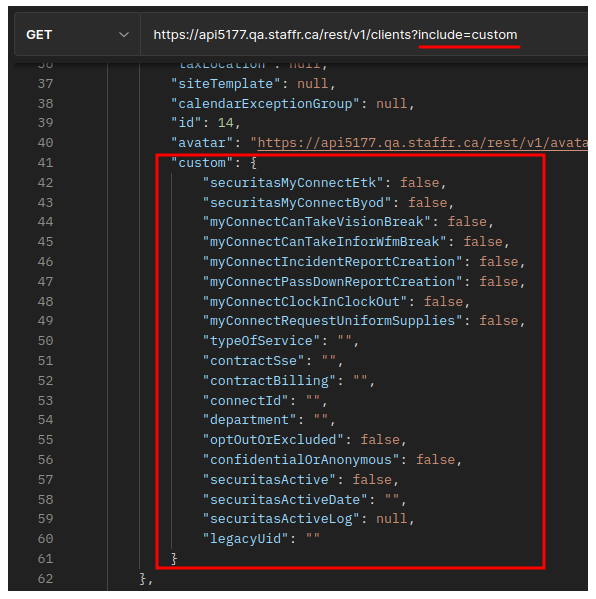The image size is (596, 599).
Task: Select "myConnectRequestUniformSupplies" key
Action: tap(332, 321)
